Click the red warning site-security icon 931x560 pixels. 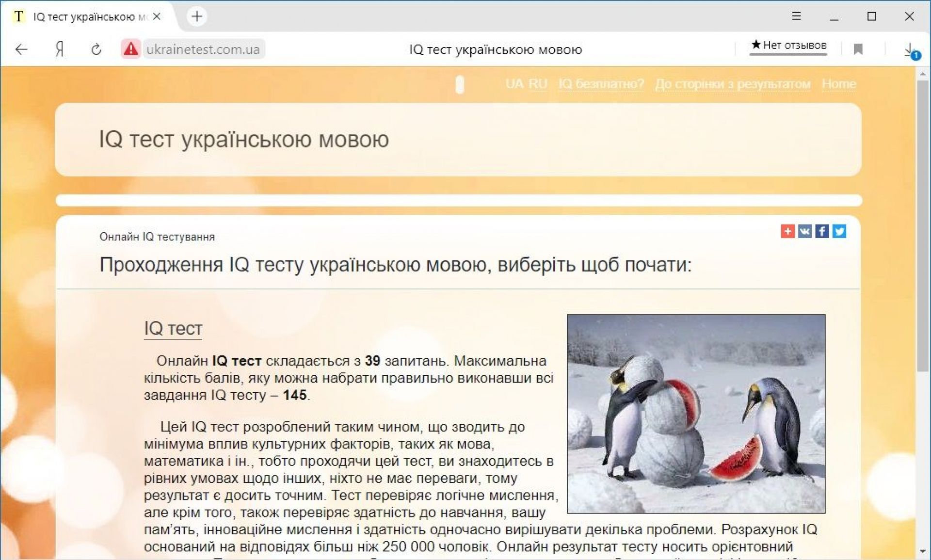coord(130,49)
